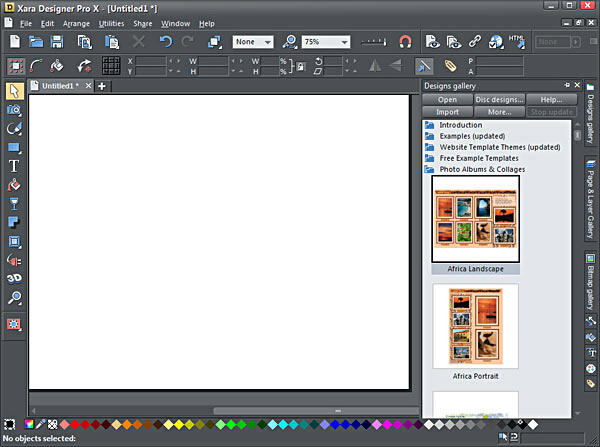
Task: Click the Delete X icon
Action: 139,41
